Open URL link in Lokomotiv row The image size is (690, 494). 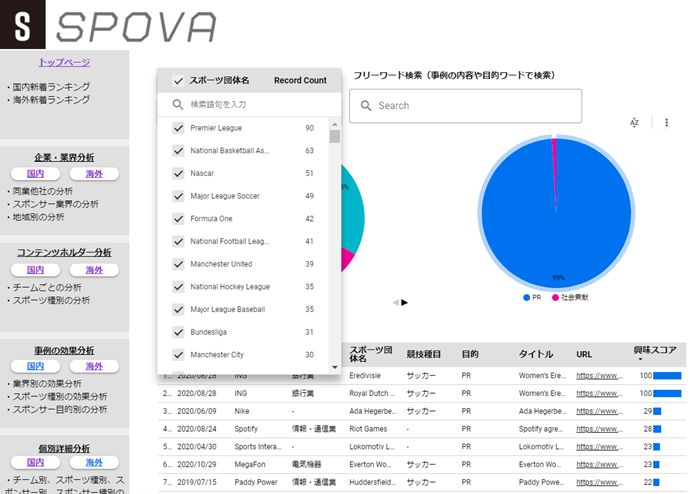pyautogui.click(x=599, y=447)
